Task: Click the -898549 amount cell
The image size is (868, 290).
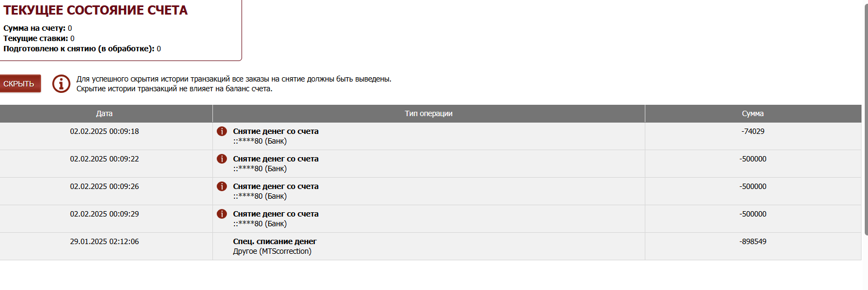Action: pos(753,241)
